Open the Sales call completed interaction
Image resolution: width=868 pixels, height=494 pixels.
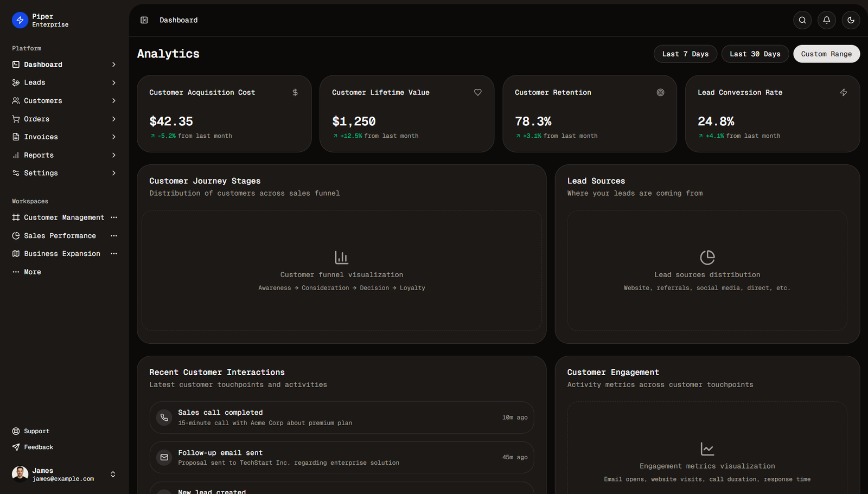[x=342, y=418]
